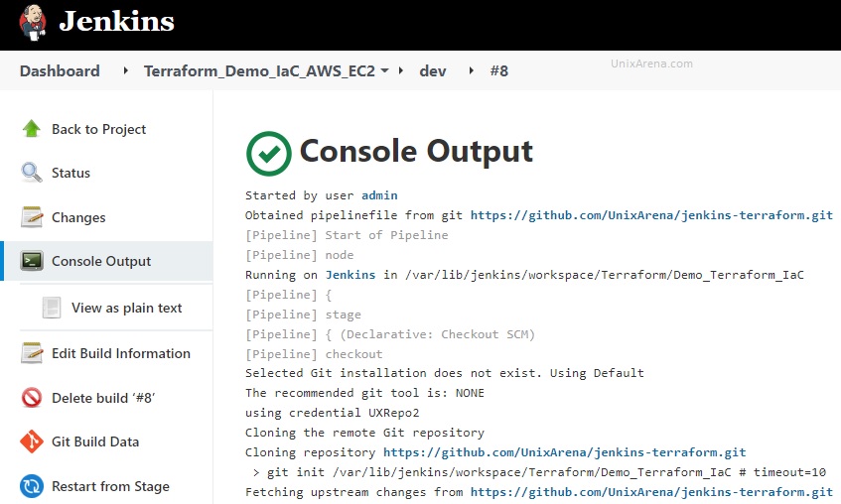The image size is (841, 504).
Task: Expand the arrow after Dashboard breadcrumb
Action: click(x=125, y=70)
